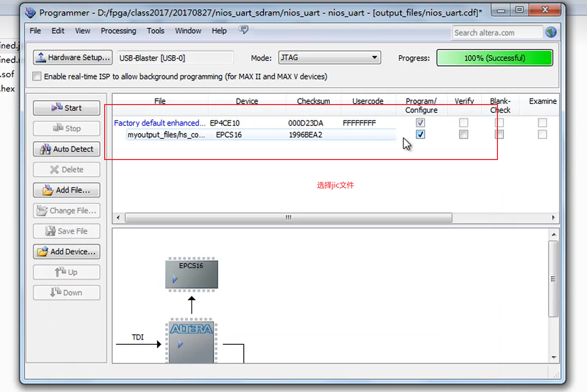Click the Examine column header

543,101
